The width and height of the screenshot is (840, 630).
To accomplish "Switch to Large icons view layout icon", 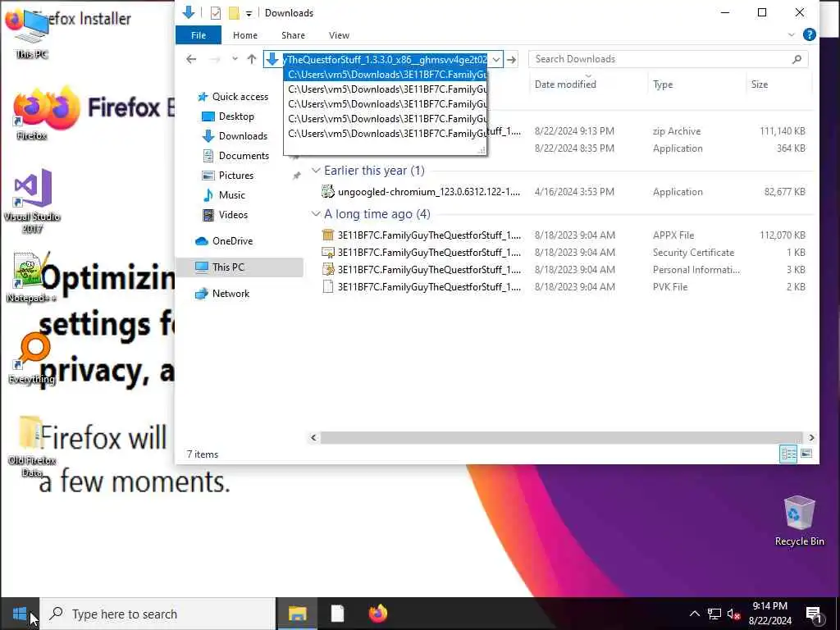I will click(x=806, y=454).
